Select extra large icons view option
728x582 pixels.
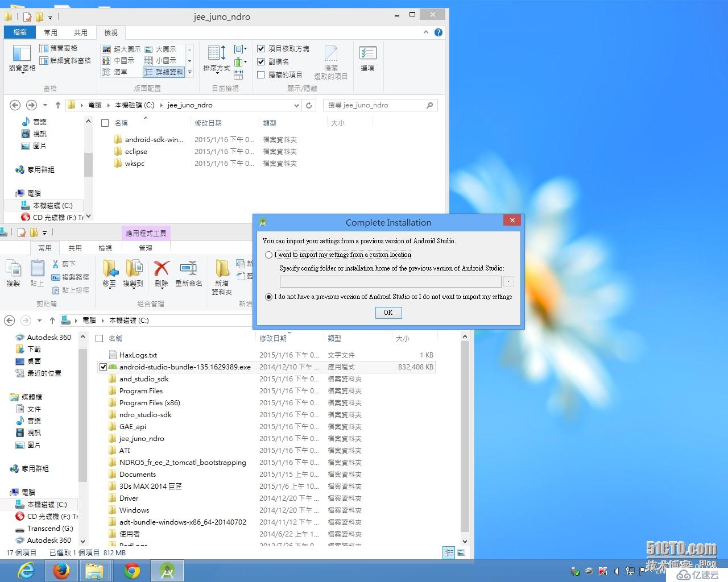122,49
